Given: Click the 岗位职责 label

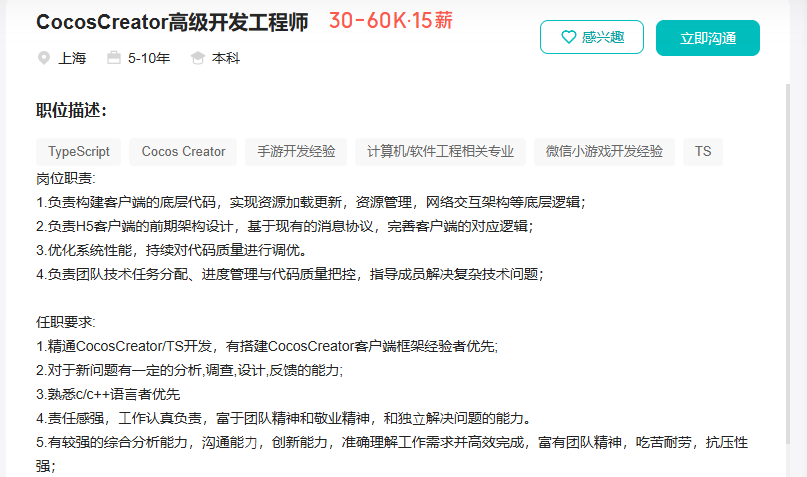Looking at the screenshot, I should tap(65, 179).
